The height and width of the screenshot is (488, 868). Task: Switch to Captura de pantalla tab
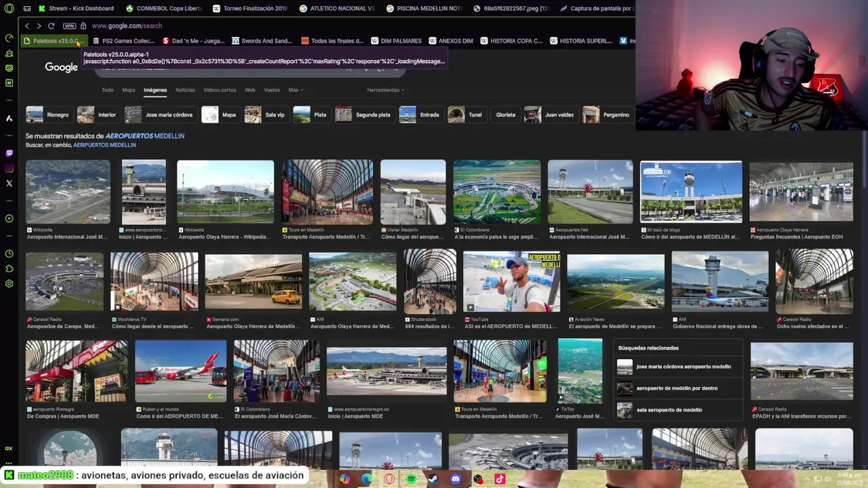point(597,9)
